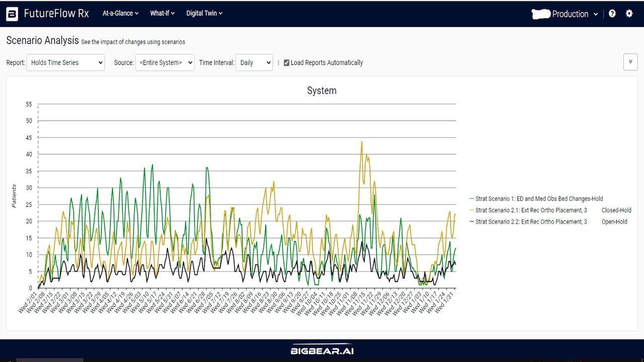644x362 pixels.
Task: Open the help question mark icon
Action: click(x=612, y=14)
